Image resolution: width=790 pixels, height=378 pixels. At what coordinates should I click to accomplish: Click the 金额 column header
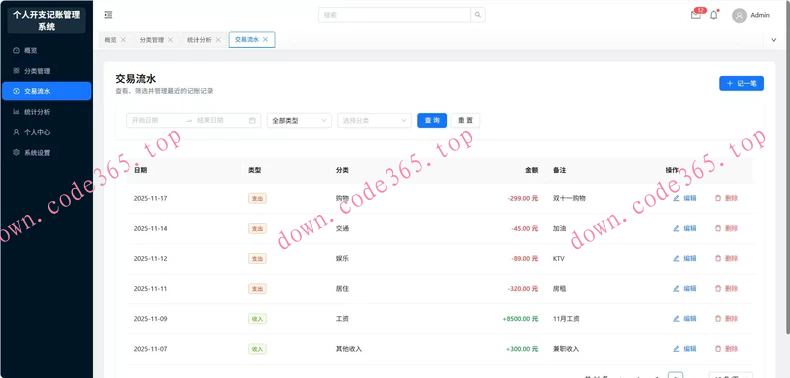pos(532,170)
